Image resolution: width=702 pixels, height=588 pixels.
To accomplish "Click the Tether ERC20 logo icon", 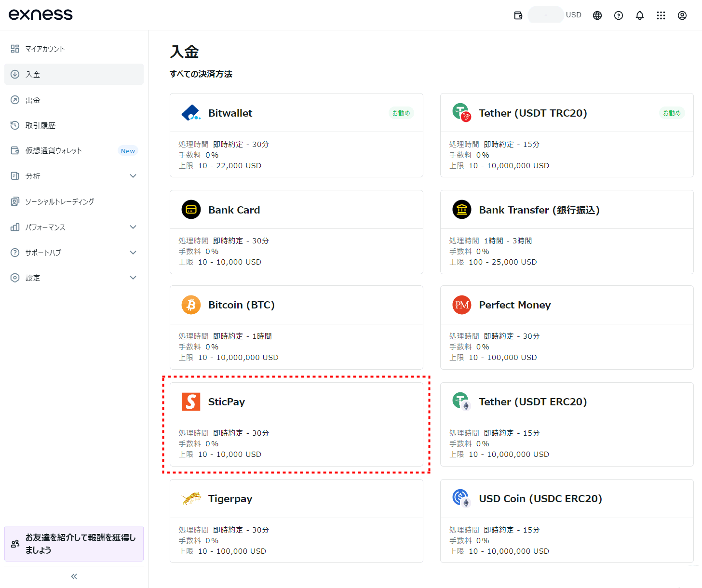I will coord(462,401).
